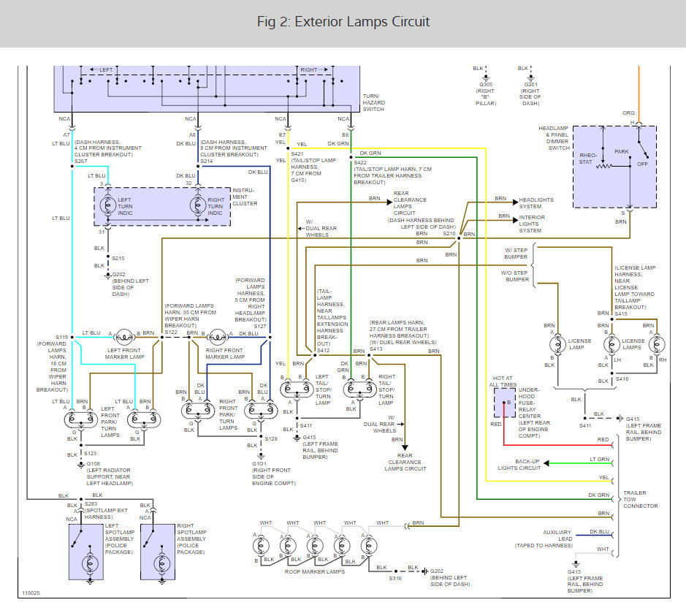This screenshot has height=616, width=686.
Task: Click the 'TURN/ HAZARD SWITCH' label
Action: click(373, 103)
